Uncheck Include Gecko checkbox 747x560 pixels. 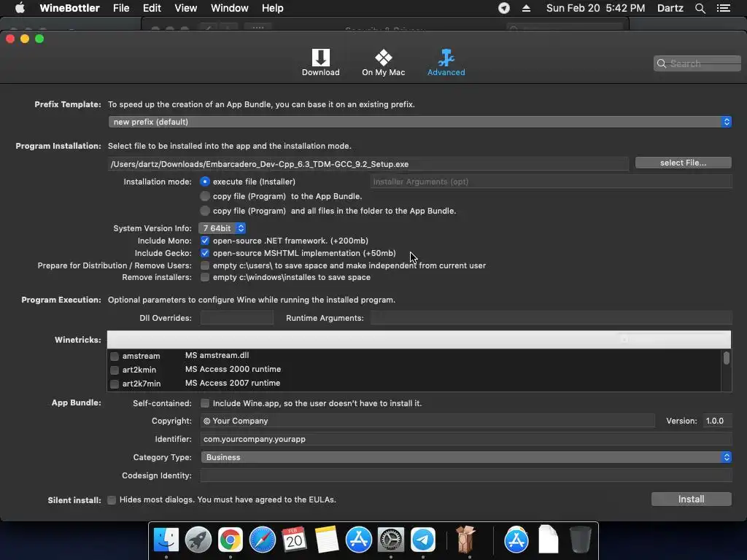[x=205, y=253]
